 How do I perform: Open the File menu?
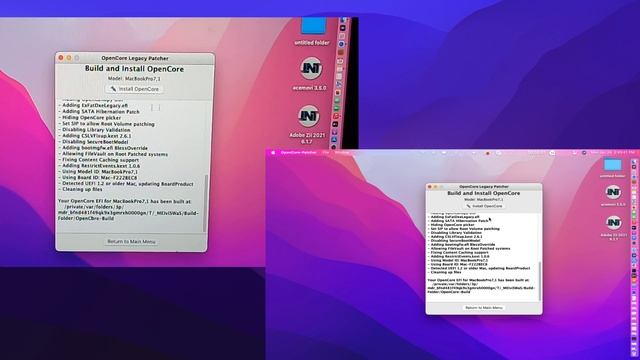coord(326,153)
